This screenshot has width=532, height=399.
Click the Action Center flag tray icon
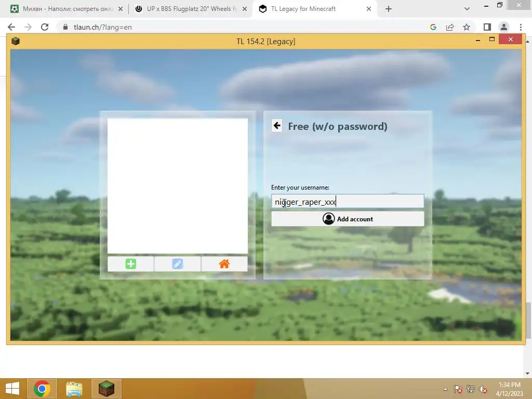(458, 389)
